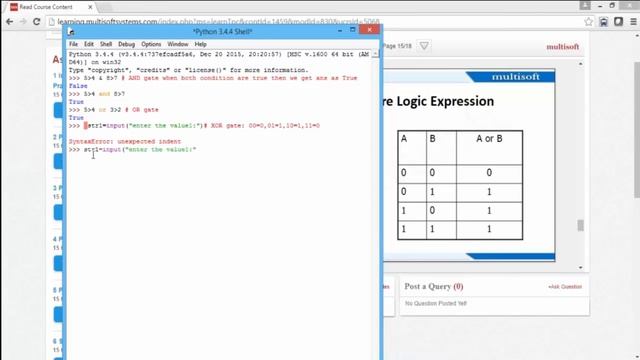The height and width of the screenshot is (360, 640).
Task: Click the Python Shell title bar icon
Action: [x=71, y=31]
